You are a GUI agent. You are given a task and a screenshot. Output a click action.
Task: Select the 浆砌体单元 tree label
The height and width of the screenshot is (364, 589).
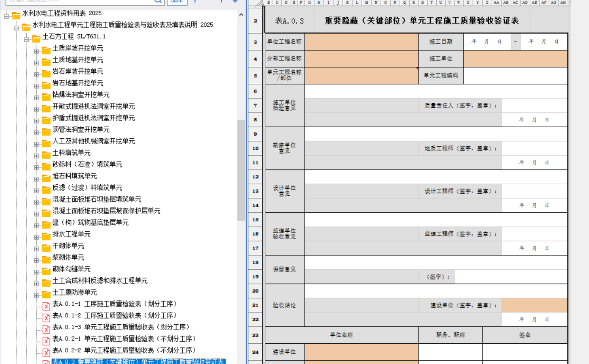68,257
